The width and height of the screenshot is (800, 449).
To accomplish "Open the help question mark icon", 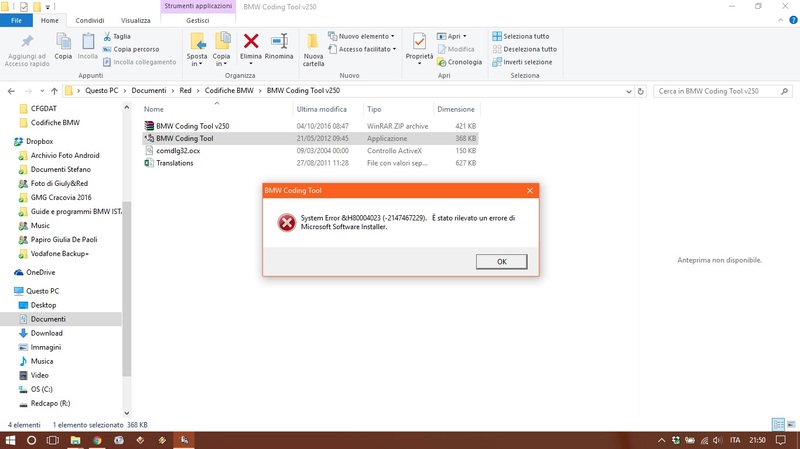I will coord(793,20).
